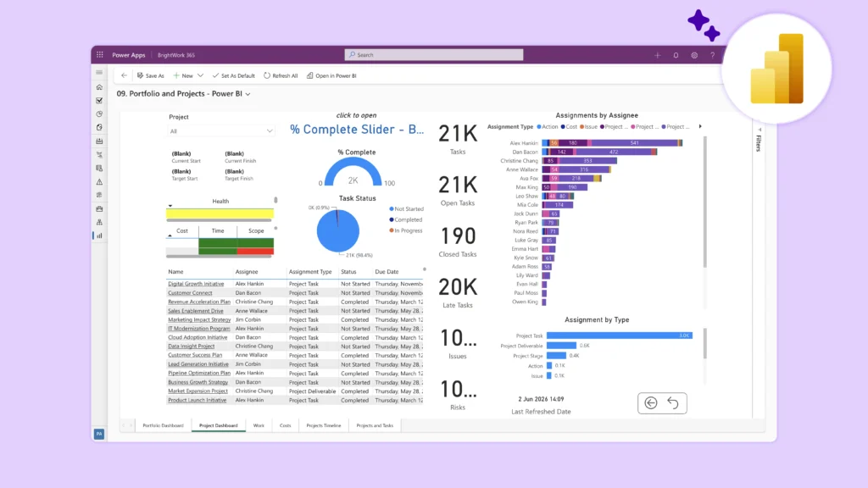The image size is (868, 488).
Task: Click the % Complete gauge
Action: pyautogui.click(x=353, y=173)
